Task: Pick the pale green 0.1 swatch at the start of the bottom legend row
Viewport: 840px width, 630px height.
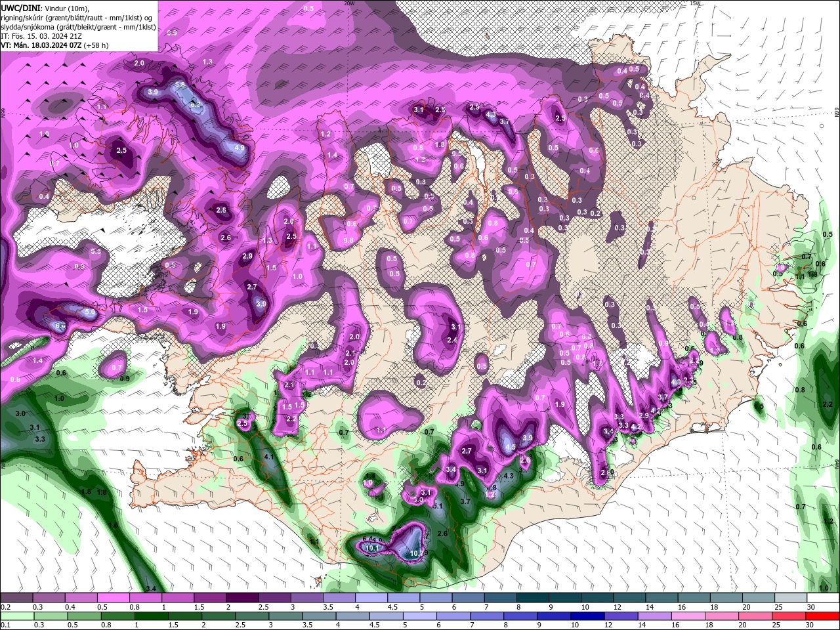Action: (17, 616)
